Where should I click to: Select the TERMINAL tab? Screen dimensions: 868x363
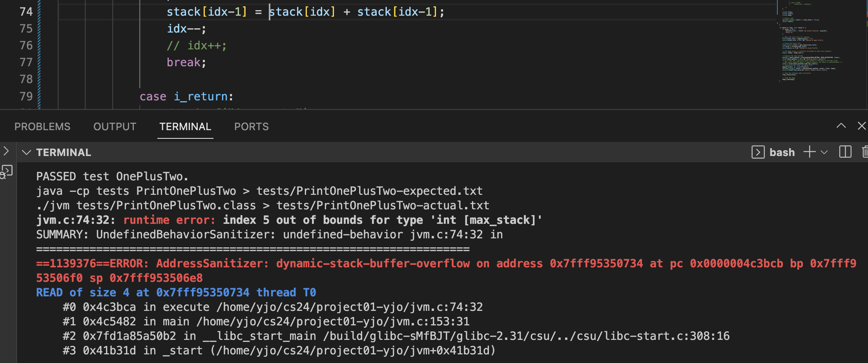pyautogui.click(x=185, y=127)
